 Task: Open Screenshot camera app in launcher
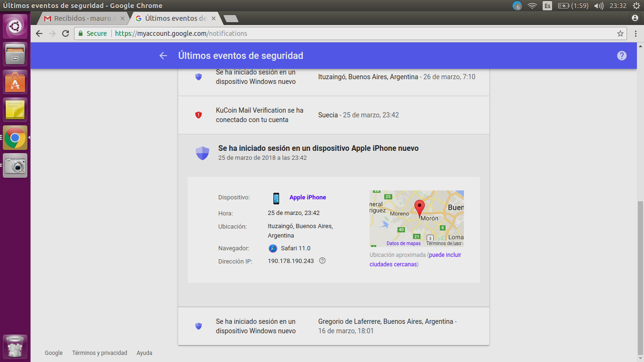point(15,165)
